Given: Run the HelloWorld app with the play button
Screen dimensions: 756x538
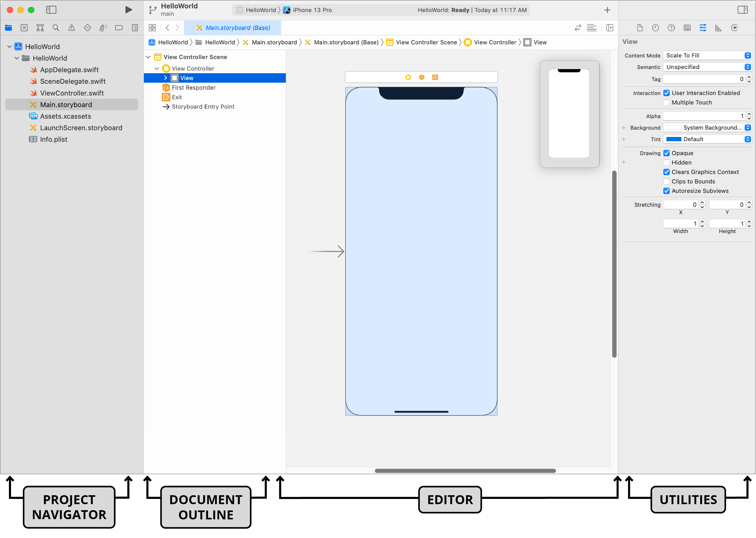Looking at the screenshot, I should click(x=129, y=10).
